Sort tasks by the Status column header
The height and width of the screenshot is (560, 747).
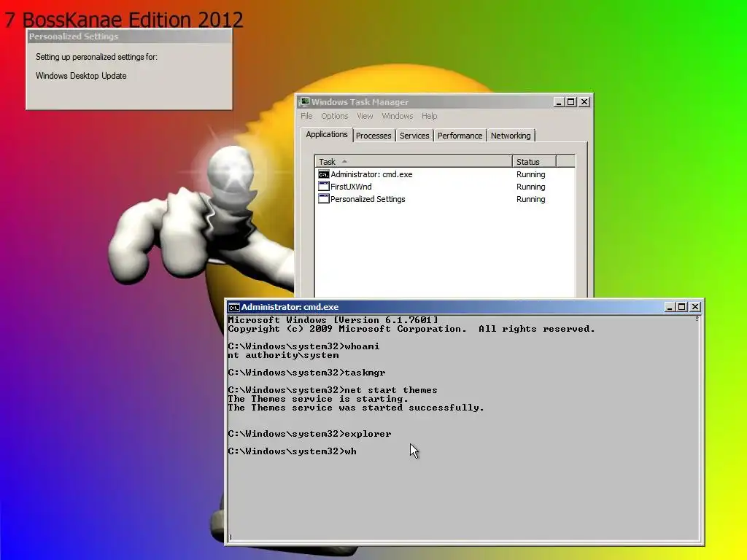[534, 161]
